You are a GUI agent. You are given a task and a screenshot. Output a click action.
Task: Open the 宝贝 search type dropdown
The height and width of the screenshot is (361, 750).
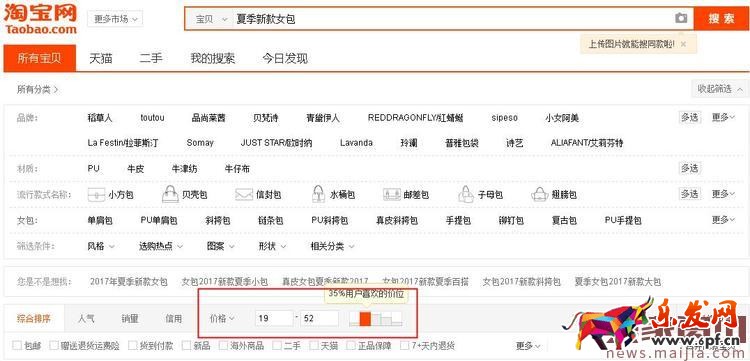(210, 19)
